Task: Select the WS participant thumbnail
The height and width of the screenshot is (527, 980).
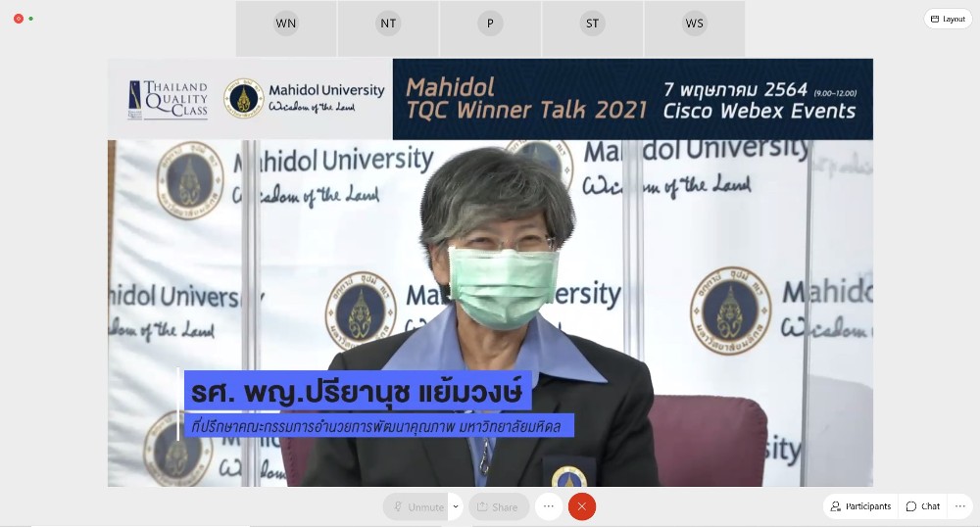Action: 695,24
